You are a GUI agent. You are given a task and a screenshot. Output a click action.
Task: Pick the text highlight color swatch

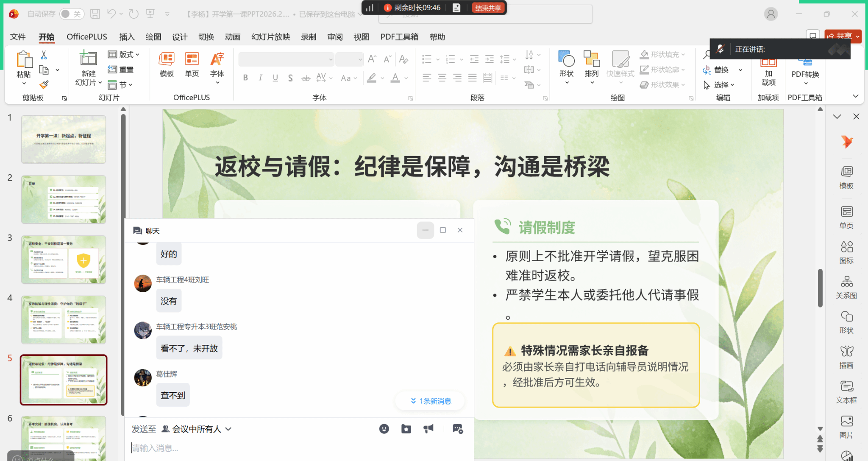[372, 78]
